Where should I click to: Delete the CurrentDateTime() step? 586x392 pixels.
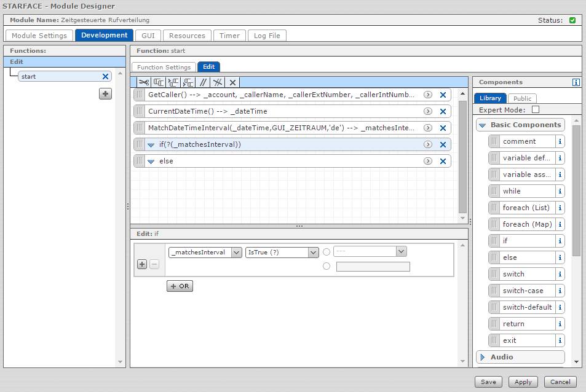click(443, 111)
